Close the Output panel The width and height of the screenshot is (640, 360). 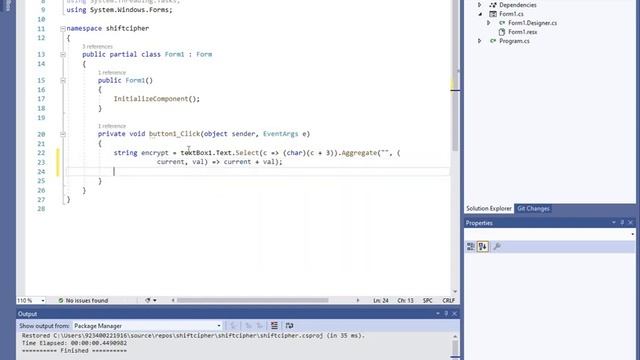(x=454, y=313)
